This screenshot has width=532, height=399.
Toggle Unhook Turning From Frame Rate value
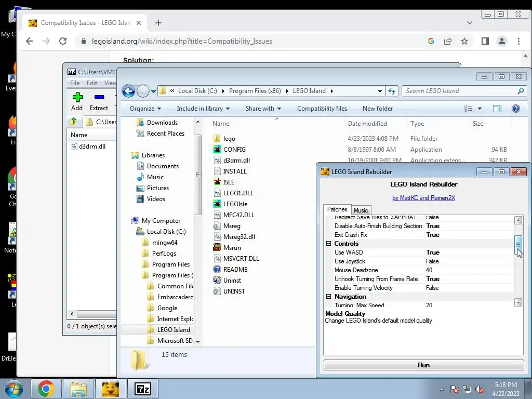tap(433, 279)
